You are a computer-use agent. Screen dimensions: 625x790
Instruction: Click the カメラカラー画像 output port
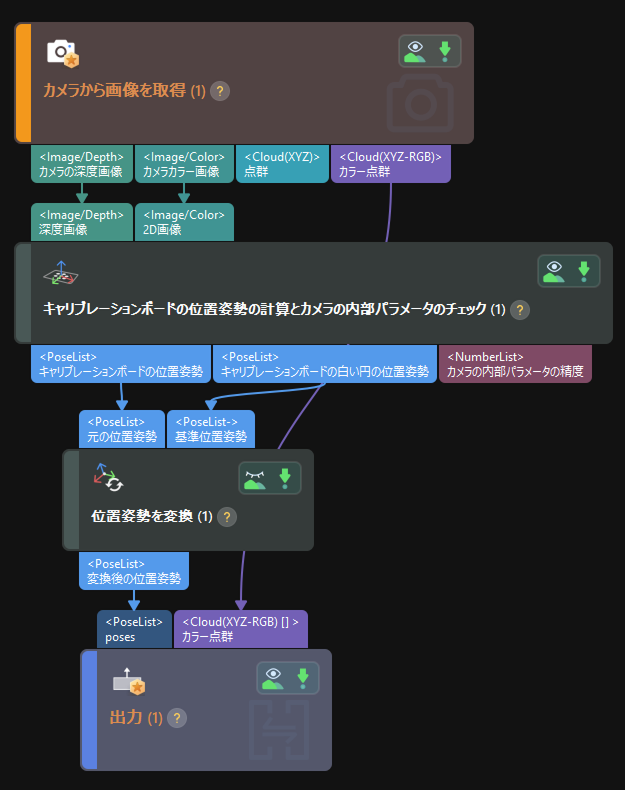pyautogui.click(x=184, y=164)
